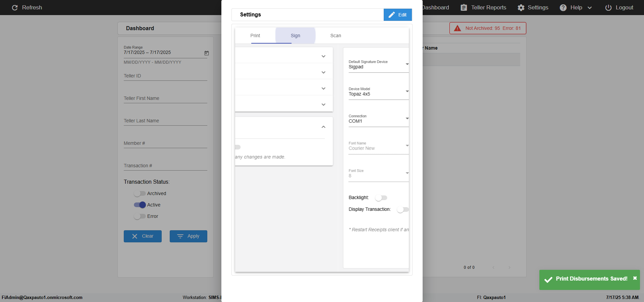Image resolution: width=644 pixels, height=302 pixels.
Task: Click the Member # input field
Action: point(165,143)
